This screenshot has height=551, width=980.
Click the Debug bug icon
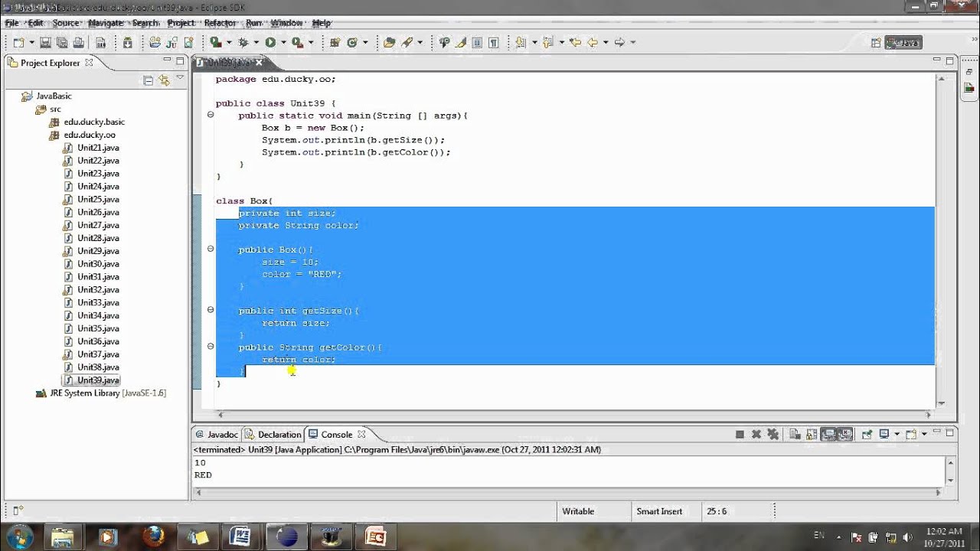click(x=243, y=43)
